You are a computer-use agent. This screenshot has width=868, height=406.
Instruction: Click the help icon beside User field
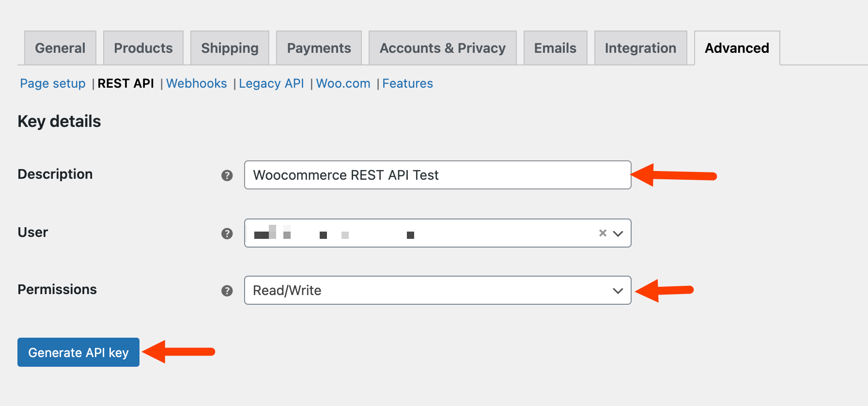coord(227,234)
